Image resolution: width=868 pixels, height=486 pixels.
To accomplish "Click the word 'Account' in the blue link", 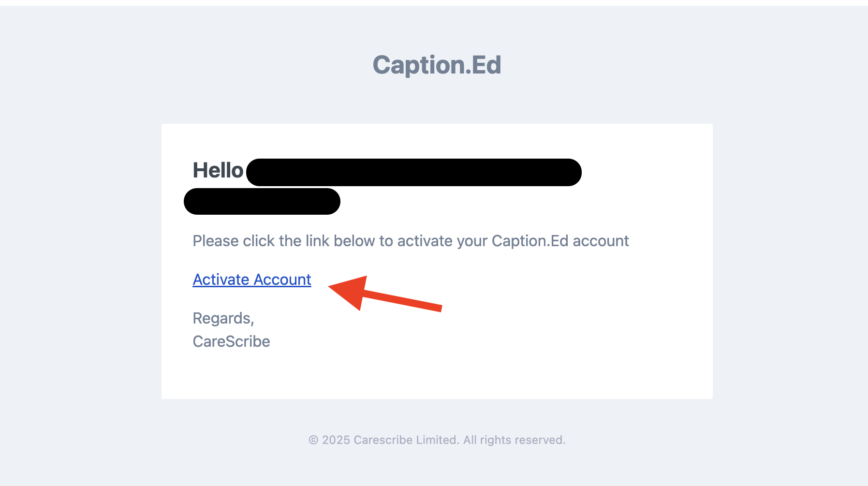I will pyautogui.click(x=282, y=280).
